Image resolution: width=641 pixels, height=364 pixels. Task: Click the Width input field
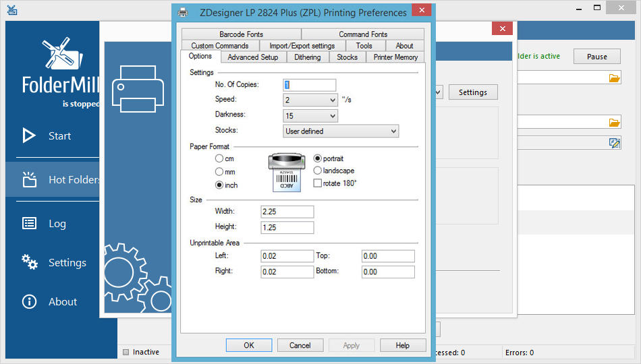point(287,212)
